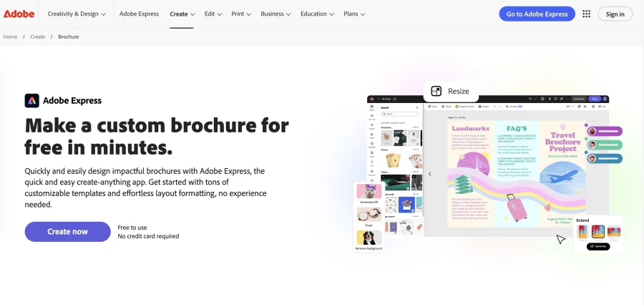644x307 pixels.
Task: Click the 'Make a custom brochure' headline
Action: tap(157, 137)
